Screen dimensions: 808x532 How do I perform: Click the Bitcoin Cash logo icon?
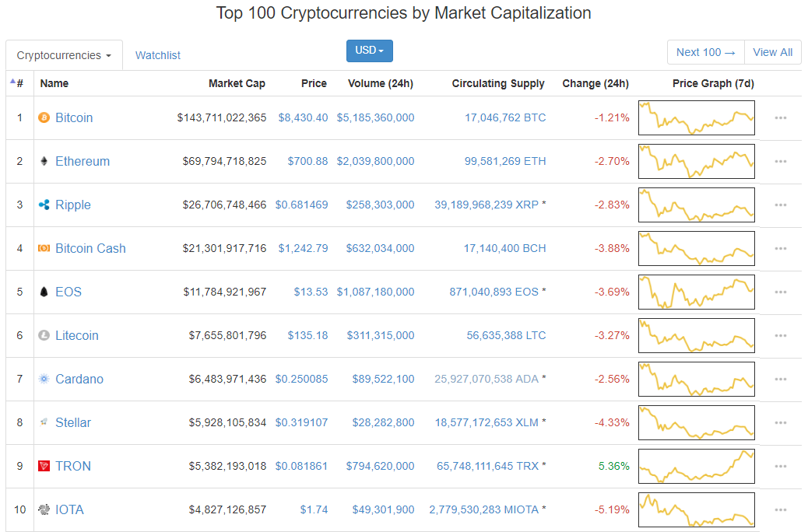[44, 248]
